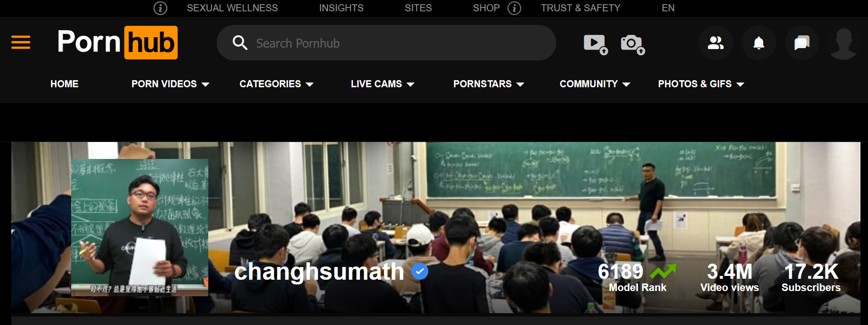Viewport: 868px width, 325px height.
Task: Open the friends people icon
Action: tap(715, 43)
